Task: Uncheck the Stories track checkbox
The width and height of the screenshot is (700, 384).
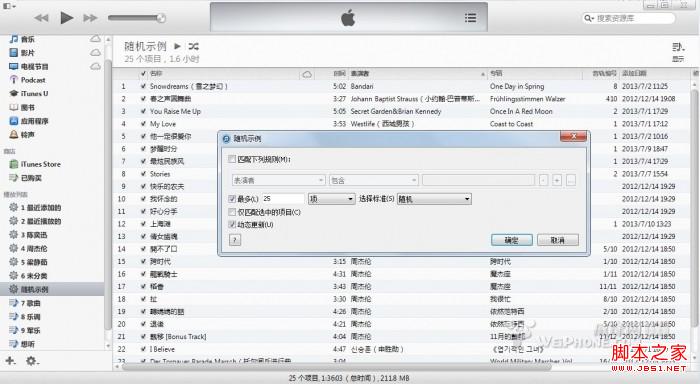Action: tap(143, 174)
